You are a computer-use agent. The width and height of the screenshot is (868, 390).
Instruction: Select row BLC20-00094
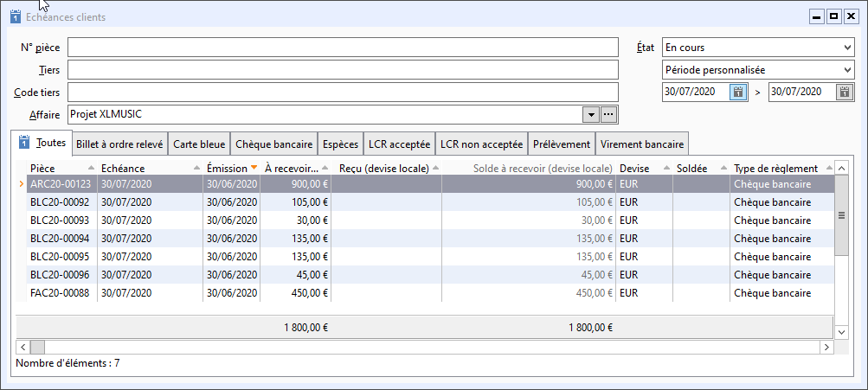425,239
